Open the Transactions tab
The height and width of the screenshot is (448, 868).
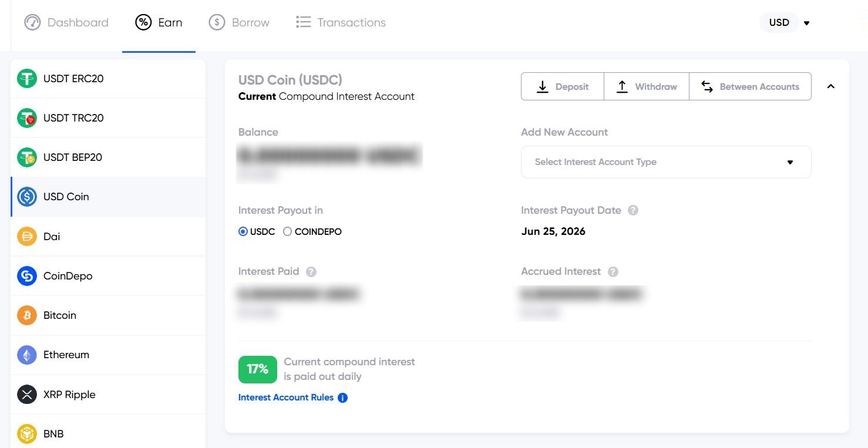pyautogui.click(x=341, y=22)
